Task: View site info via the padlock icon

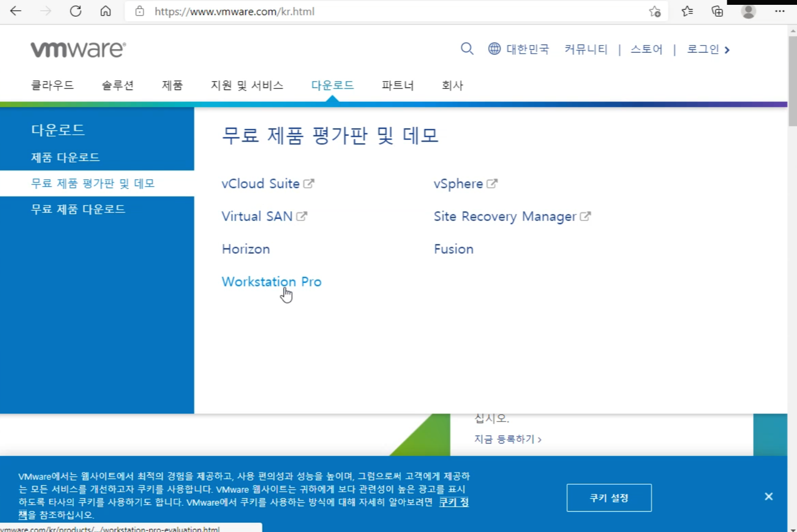Action: 139,11
